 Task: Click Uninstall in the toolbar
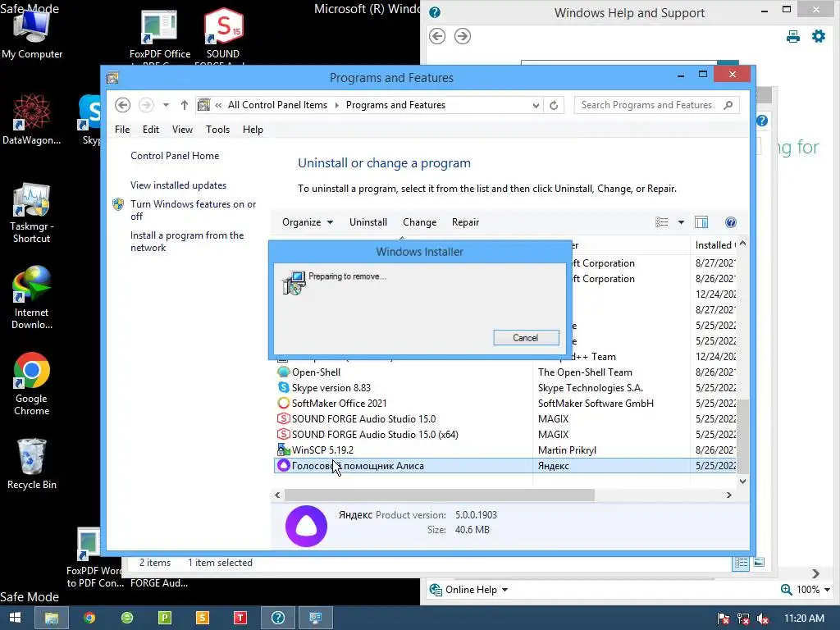pos(368,222)
